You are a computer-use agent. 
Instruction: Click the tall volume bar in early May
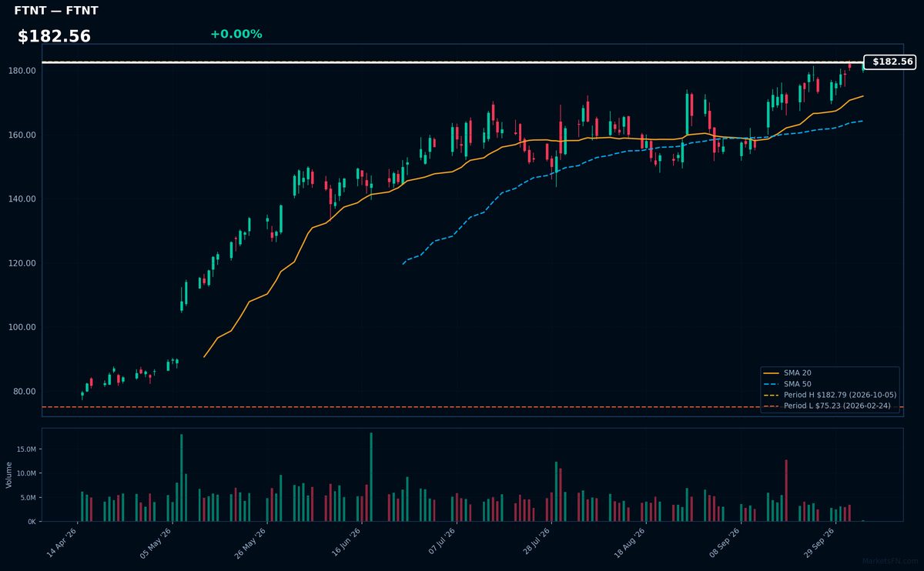click(182, 478)
